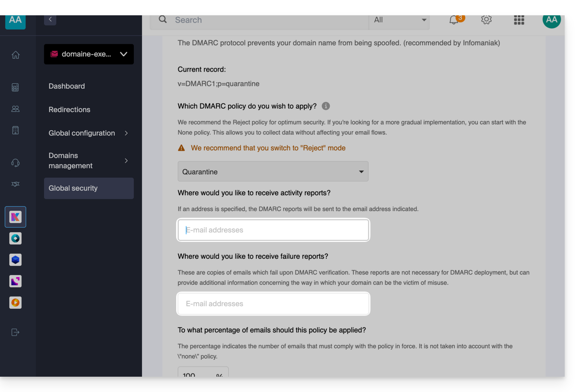Screen dimensions: 580x392
Task: Click the failure reports e-mail field
Action: 273,304
